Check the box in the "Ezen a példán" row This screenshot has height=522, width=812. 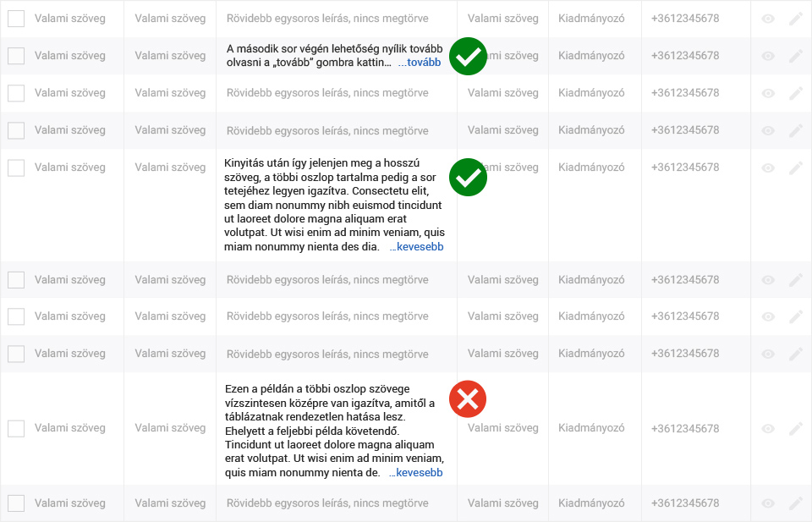[16, 429]
